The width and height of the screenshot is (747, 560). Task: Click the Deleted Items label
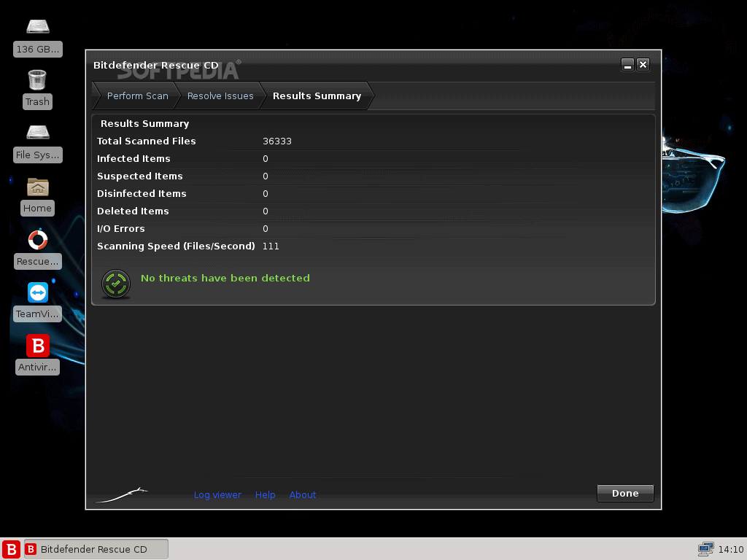point(133,211)
